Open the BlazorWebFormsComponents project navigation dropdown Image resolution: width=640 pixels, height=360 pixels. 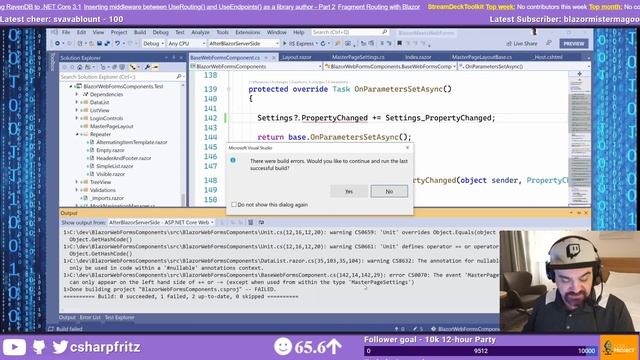pos(256,67)
